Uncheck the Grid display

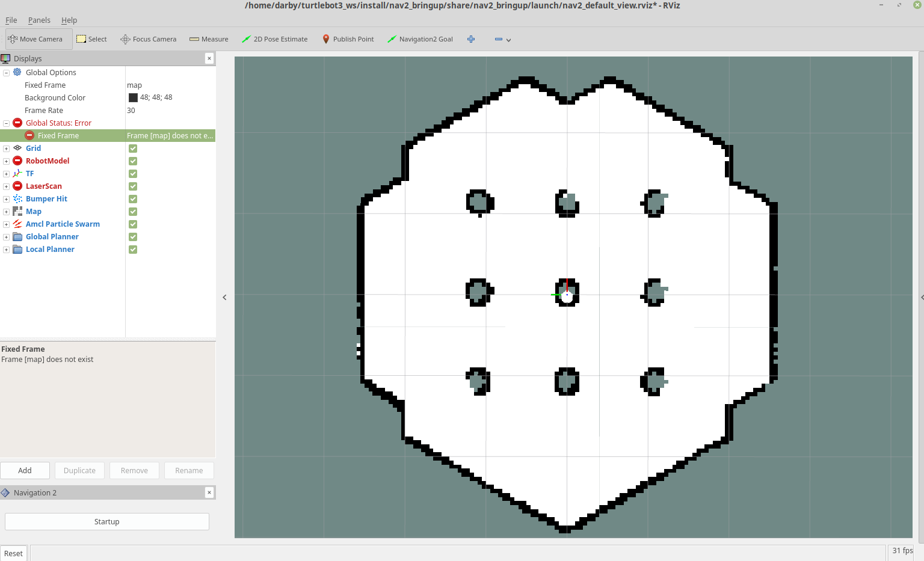pos(132,149)
